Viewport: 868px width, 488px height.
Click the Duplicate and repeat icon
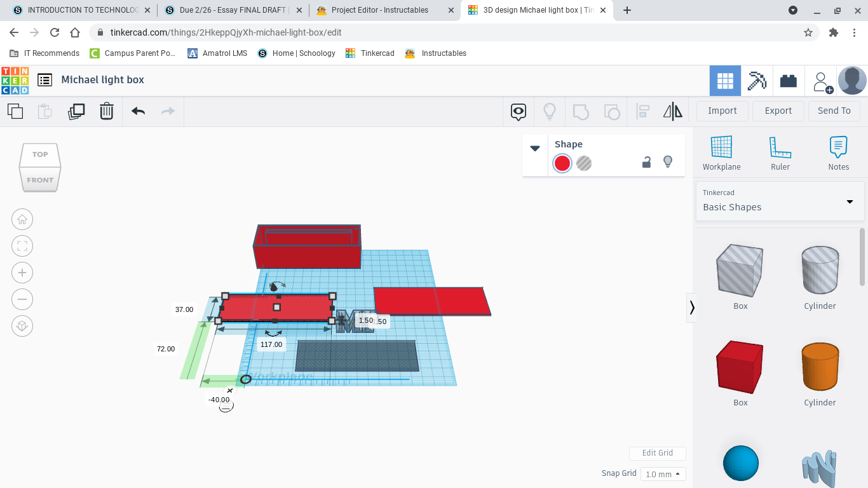[76, 111]
